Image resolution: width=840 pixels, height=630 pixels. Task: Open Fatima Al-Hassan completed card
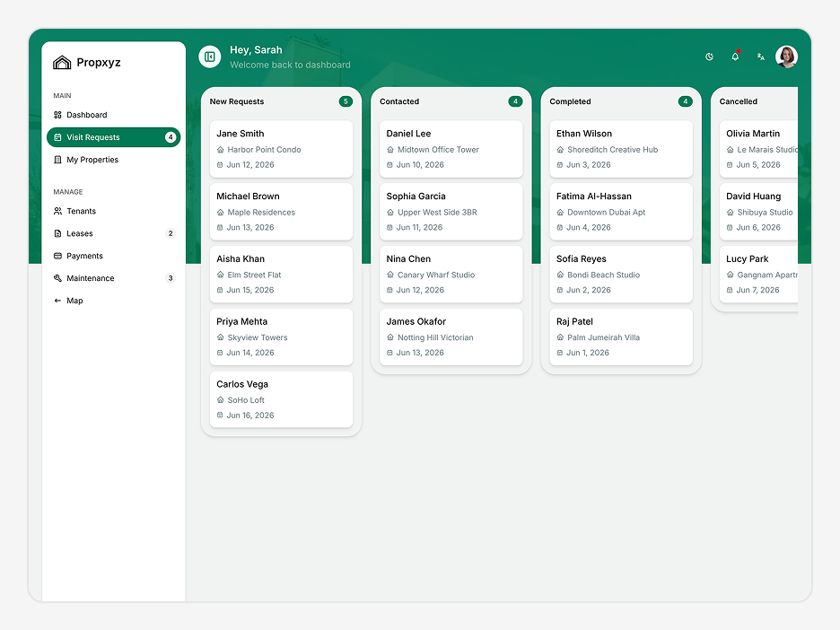pos(621,212)
